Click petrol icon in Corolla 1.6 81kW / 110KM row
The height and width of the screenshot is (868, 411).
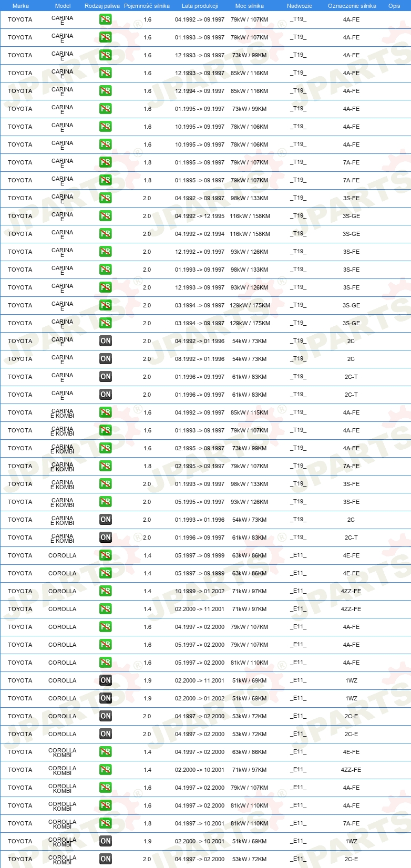coord(106,663)
